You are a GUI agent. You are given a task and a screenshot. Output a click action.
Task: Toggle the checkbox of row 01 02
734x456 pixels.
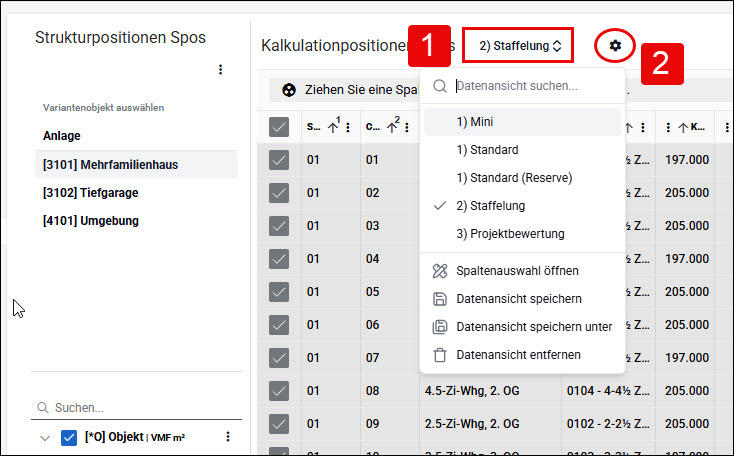279,192
